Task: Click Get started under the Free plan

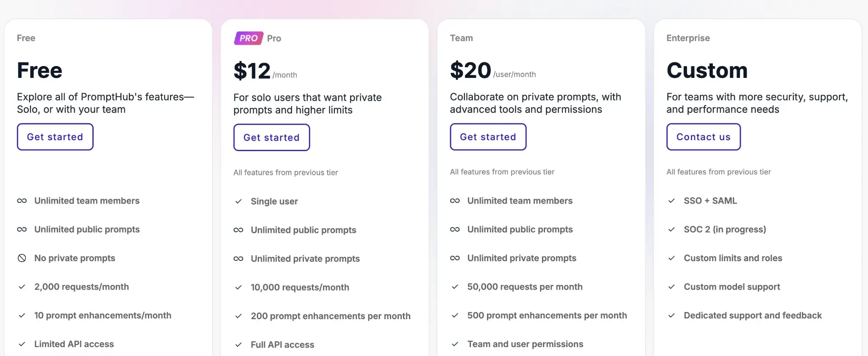Action: 55,137
